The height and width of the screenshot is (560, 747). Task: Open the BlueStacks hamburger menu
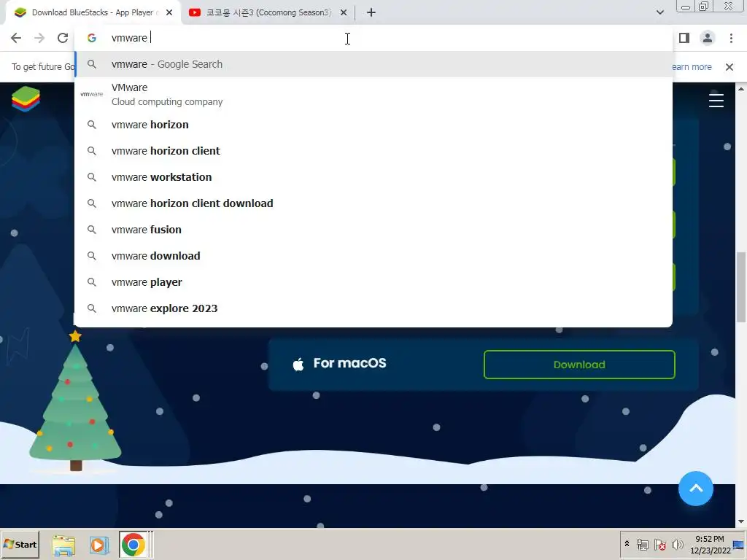pos(716,101)
